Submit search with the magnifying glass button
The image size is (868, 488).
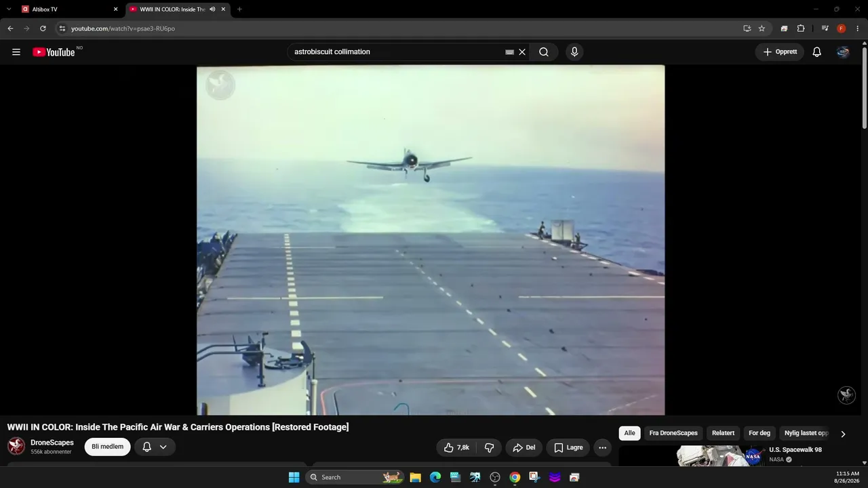click(544, 52)
